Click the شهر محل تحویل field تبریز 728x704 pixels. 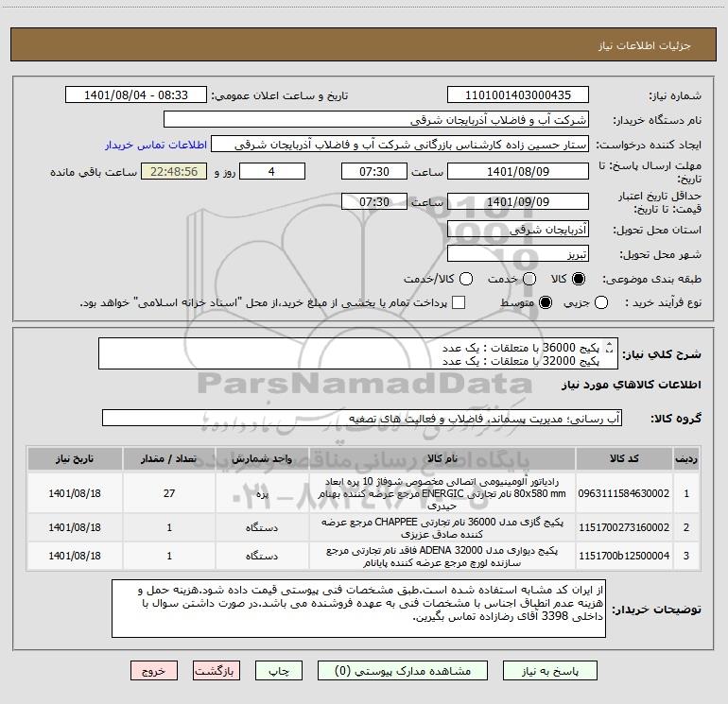click(518, 253)
